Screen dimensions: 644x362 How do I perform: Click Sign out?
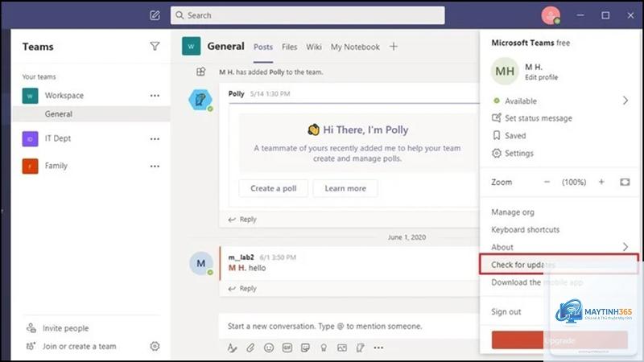pyautogui.click(x=506, y=312)
